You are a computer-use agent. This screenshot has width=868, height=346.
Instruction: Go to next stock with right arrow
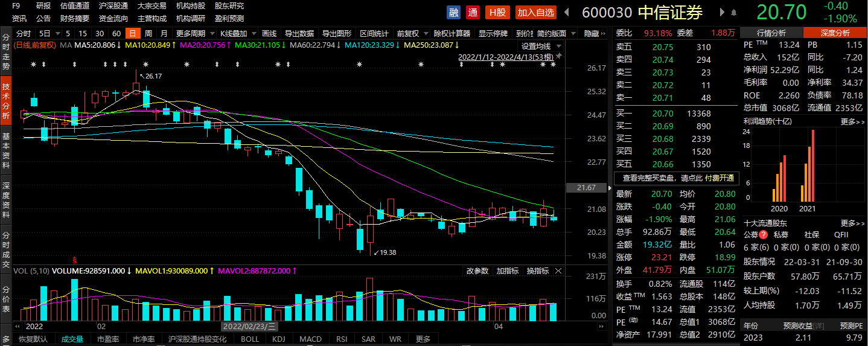tap(722, 12)
